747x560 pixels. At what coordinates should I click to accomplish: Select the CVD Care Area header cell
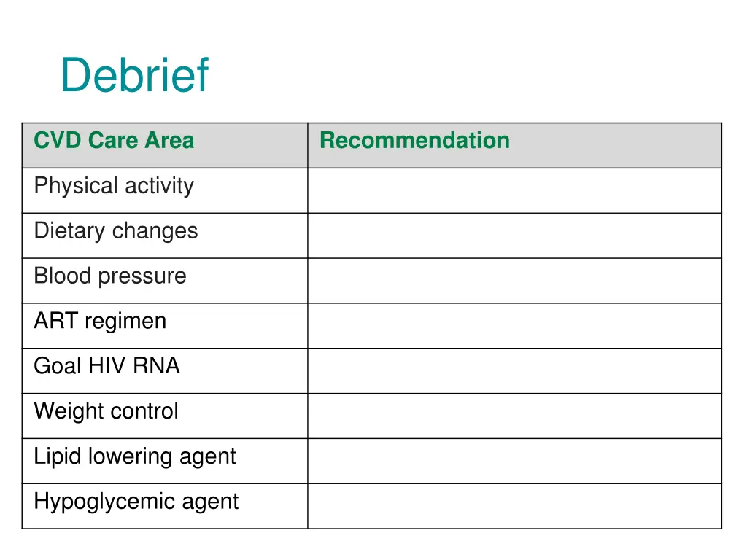[x=165, y=145]
